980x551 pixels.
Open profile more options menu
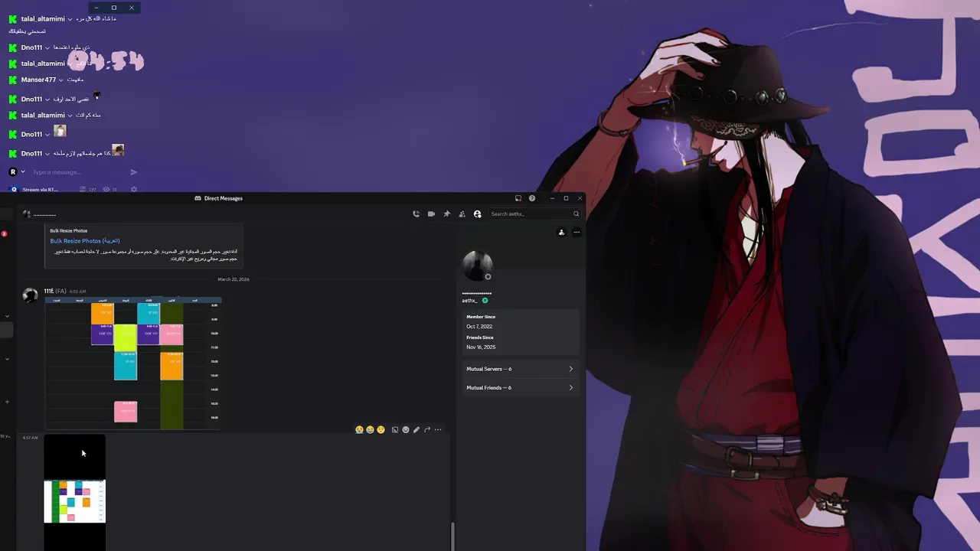click(x=577, y=233)
